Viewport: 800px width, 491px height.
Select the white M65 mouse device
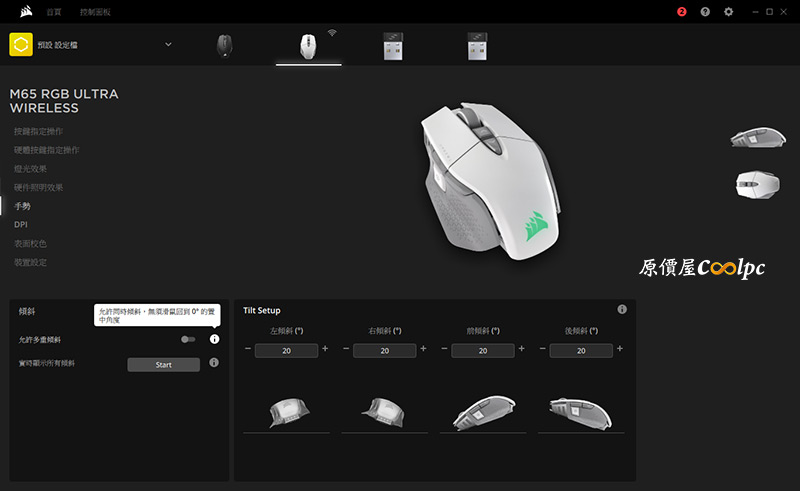point(308,46)
